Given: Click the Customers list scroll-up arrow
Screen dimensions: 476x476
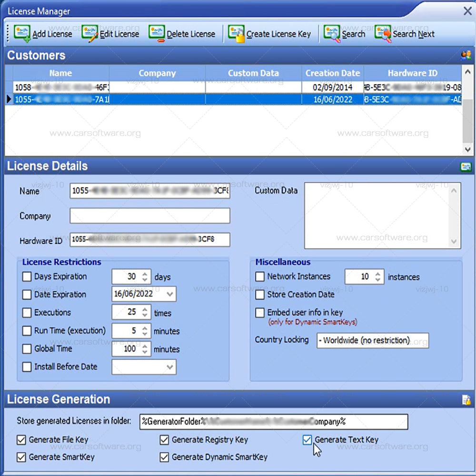Looking at the screenshot, I should (x=467, y=72).
